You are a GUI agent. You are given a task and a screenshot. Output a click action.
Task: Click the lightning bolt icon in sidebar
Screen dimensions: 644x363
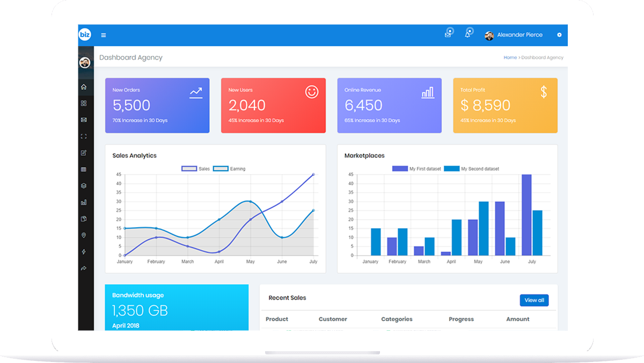pyautogui.click(x=84, y=252)
